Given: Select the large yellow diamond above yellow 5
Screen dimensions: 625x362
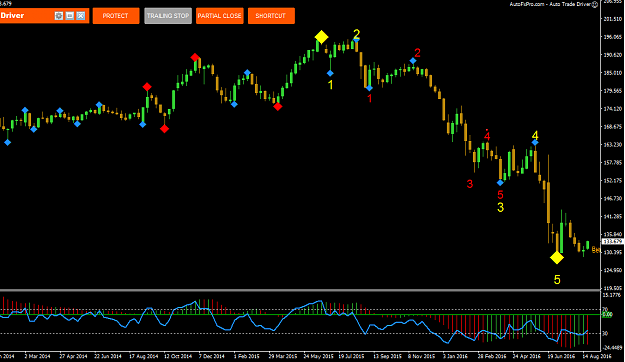Looking at the screenshot, I should pyautogui.click(x=557, y=258).
